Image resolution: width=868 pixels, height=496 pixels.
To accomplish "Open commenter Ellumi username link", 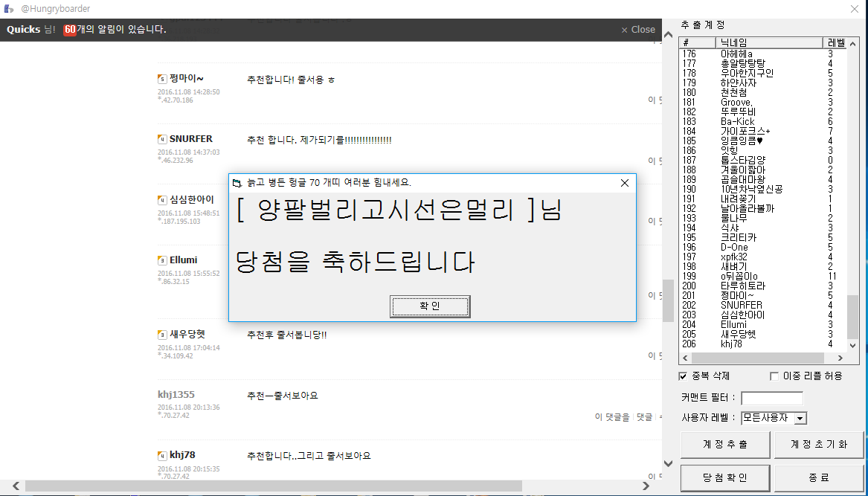I will click(x=183, y=260).
